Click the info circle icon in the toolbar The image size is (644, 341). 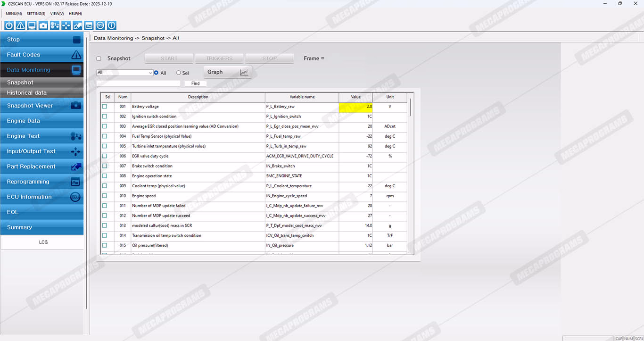click(x=112, y=25)
